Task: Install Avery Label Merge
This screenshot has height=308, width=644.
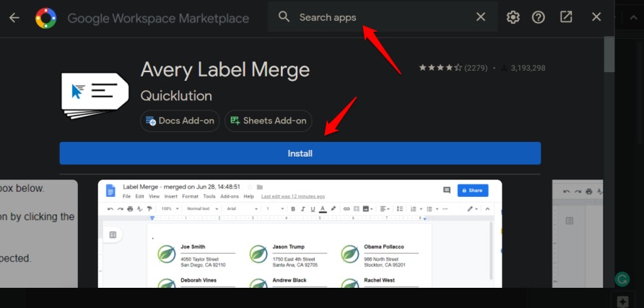Action: (x=300, y=154)
